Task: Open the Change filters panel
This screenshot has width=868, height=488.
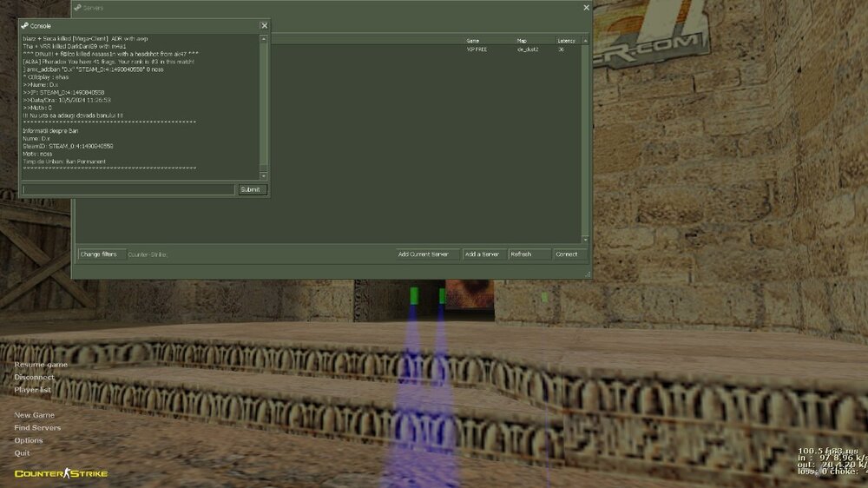Action: tap(98, 254)
